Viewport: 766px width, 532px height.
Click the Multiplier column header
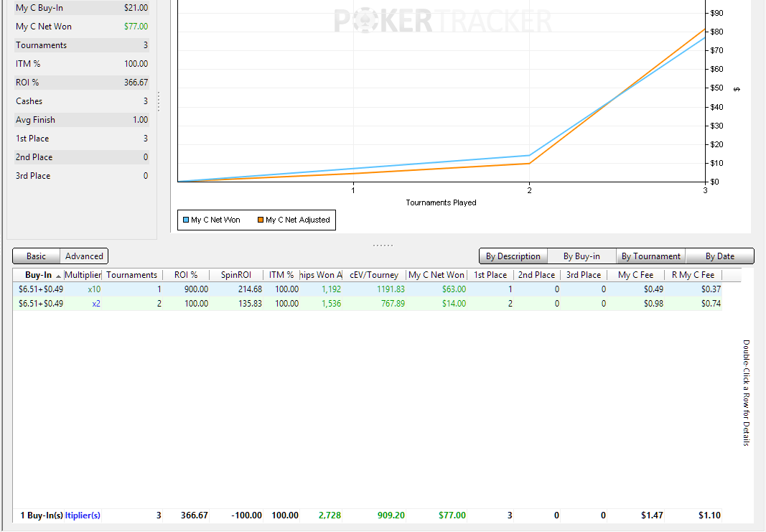click(x=83, y=275)
